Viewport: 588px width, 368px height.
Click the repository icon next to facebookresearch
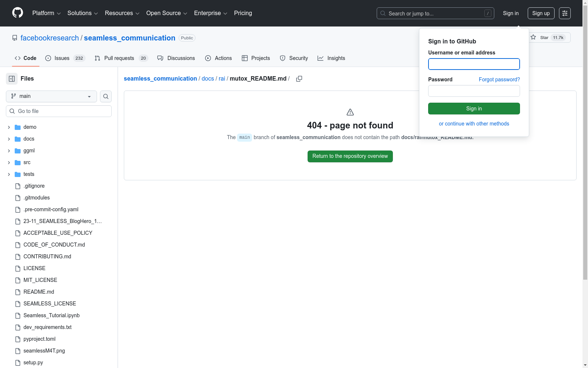pyautogui.click(x=15, y=38)
